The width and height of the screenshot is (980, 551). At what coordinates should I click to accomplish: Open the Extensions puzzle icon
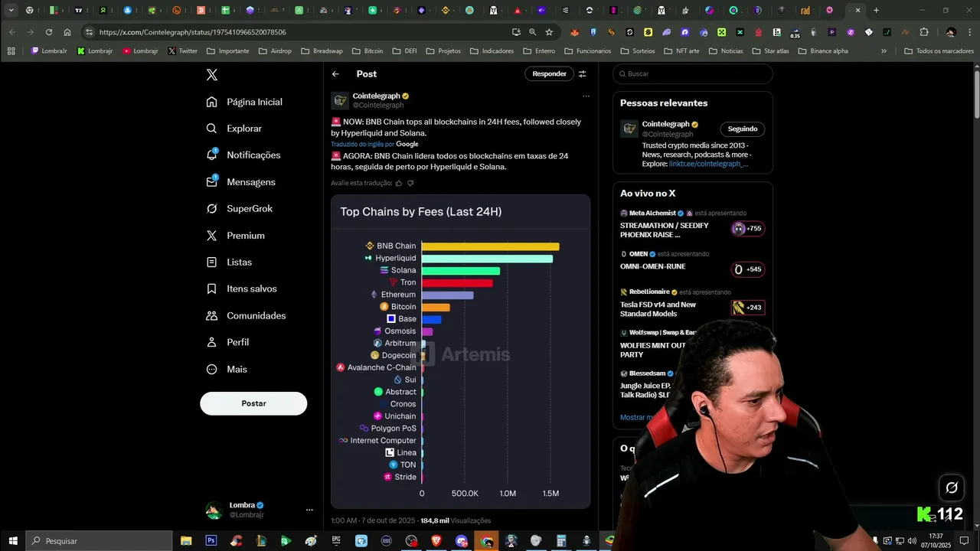click(x=924, y=32)
